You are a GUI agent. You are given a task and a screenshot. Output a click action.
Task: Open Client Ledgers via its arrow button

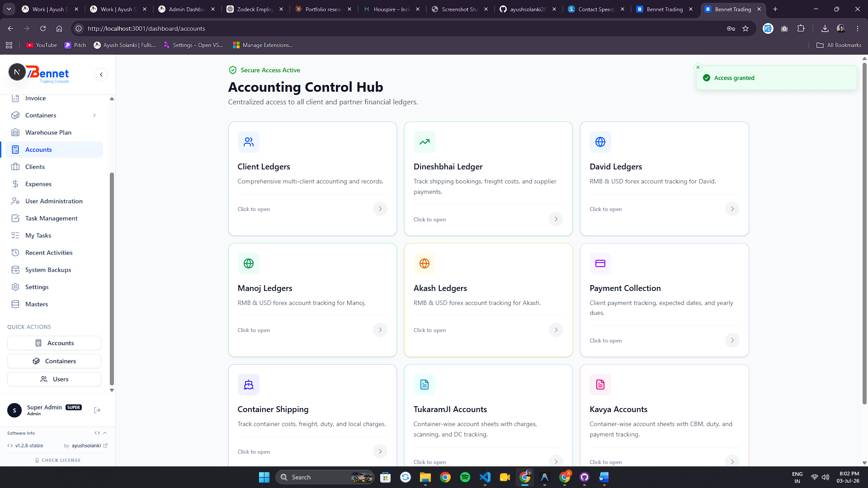tap(380, 209)
